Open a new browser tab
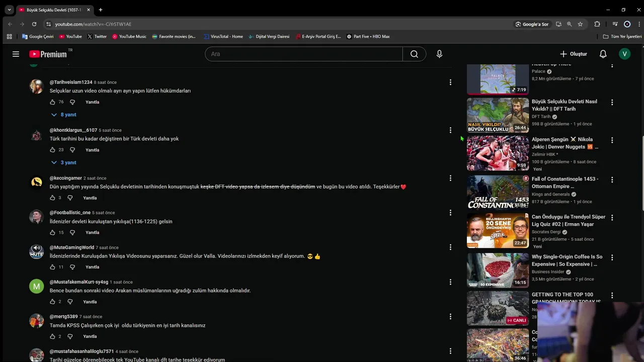Image resolution: width=644 pixels, height=362 pixels. click(101, 10)
